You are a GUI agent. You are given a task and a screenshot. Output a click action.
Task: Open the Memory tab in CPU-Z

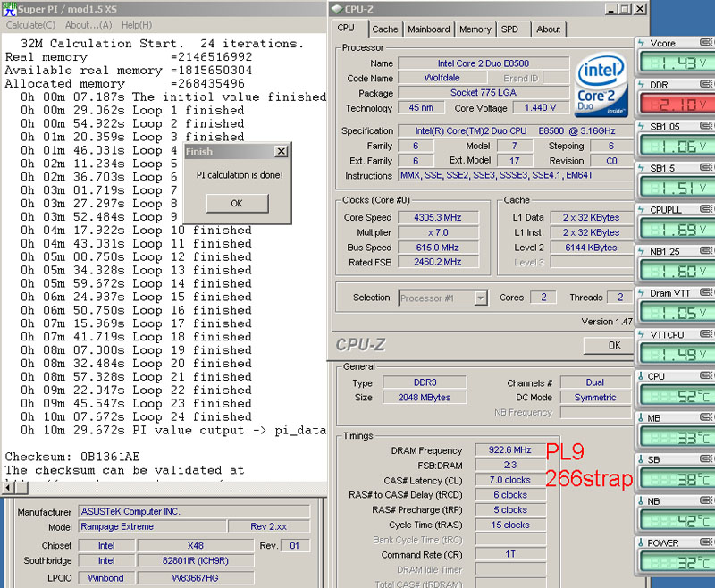click(x=475, y=29)
